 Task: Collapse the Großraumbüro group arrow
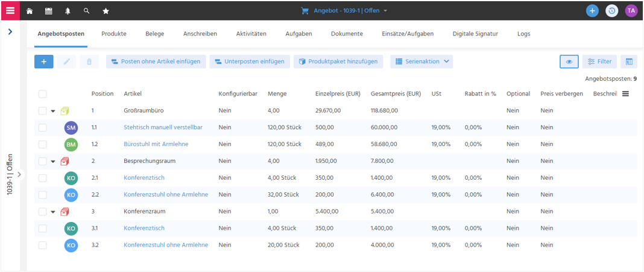click(x=53, y=111)
